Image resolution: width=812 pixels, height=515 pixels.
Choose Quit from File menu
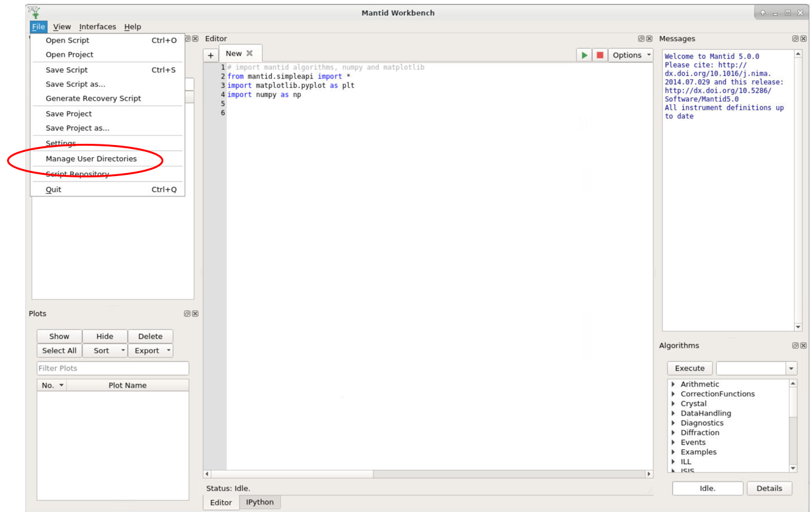coord(108,189)
